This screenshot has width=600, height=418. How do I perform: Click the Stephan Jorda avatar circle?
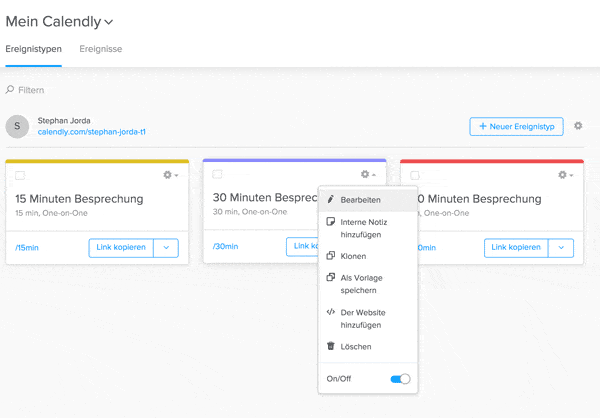[x=17, y=126]
